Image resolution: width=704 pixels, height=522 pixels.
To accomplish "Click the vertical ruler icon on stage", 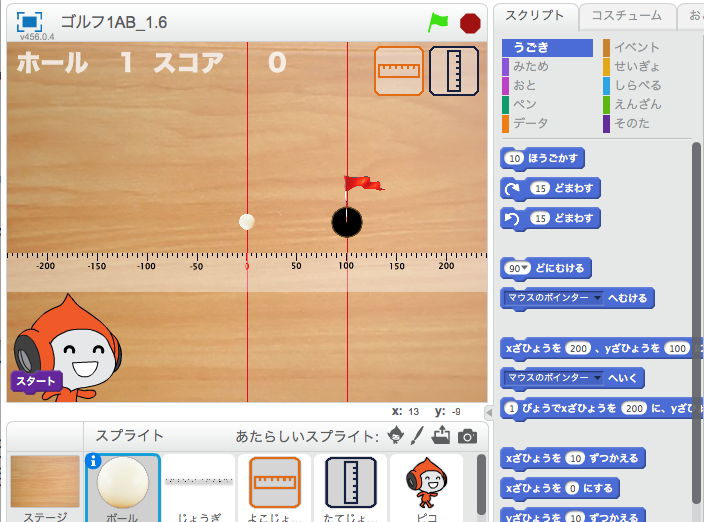I will (454, 71).
